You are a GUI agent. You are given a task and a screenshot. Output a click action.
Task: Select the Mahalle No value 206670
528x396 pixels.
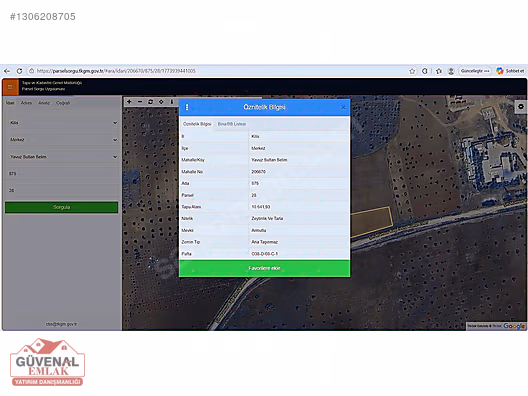[x=259, y=172]
